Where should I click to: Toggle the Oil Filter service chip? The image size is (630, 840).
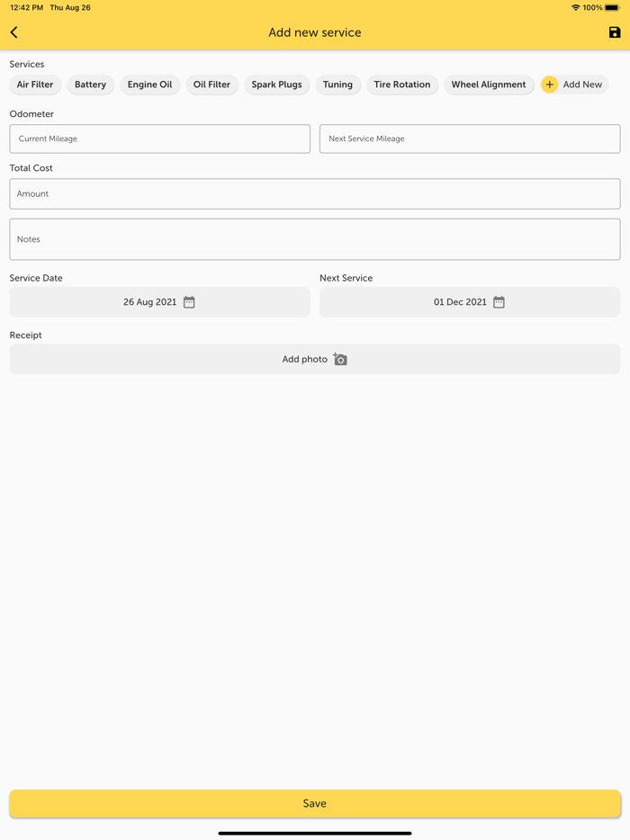(211, 85)
